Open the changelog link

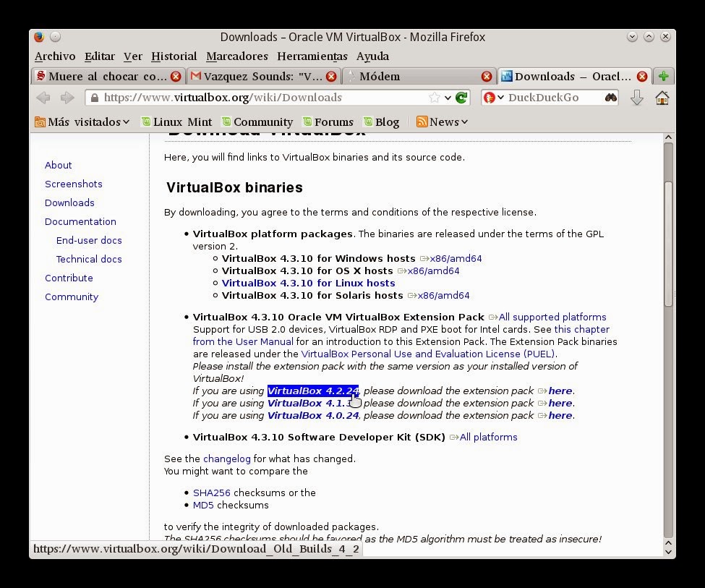point(226,459)
